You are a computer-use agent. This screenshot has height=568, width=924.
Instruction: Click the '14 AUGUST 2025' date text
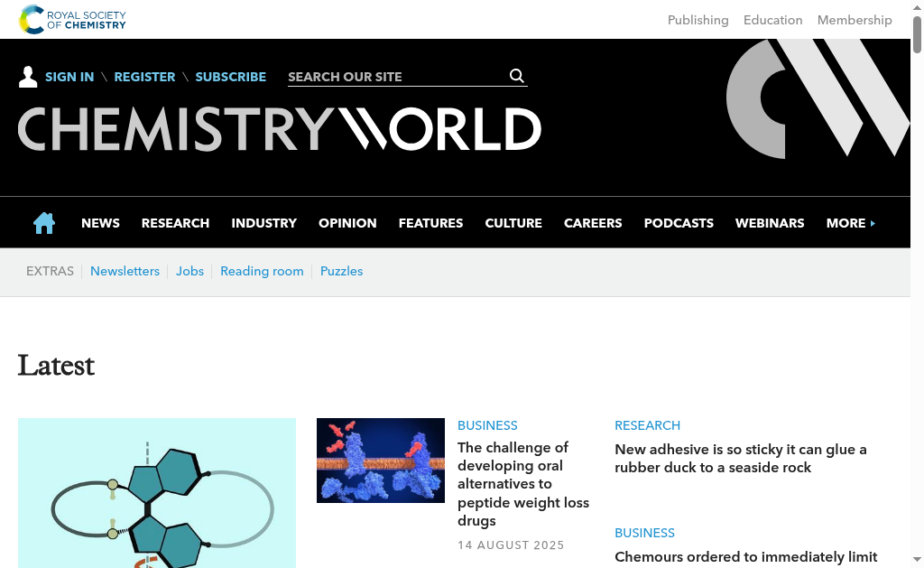[511, 545]
